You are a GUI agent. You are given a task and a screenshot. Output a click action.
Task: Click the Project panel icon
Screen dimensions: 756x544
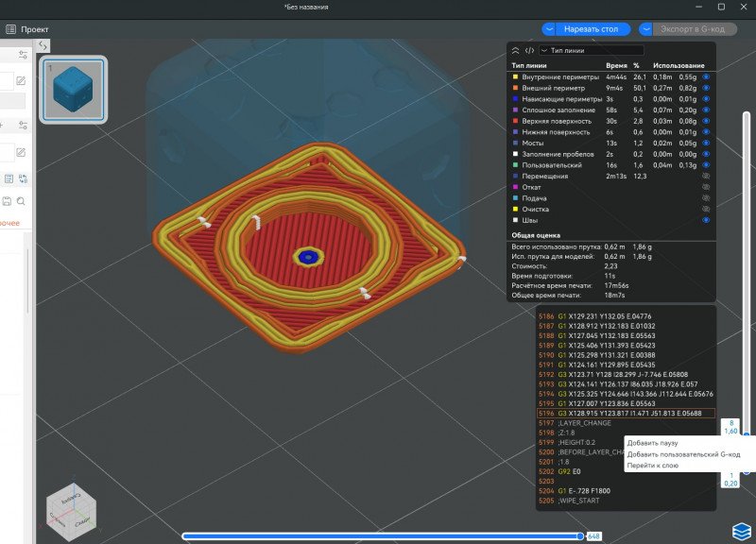(10, 29)
